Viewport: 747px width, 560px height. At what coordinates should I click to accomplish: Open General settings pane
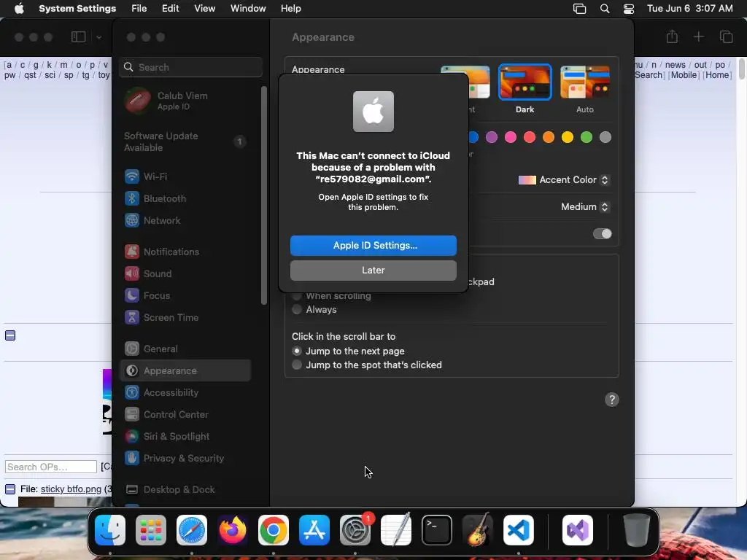(x=185, y=349)
